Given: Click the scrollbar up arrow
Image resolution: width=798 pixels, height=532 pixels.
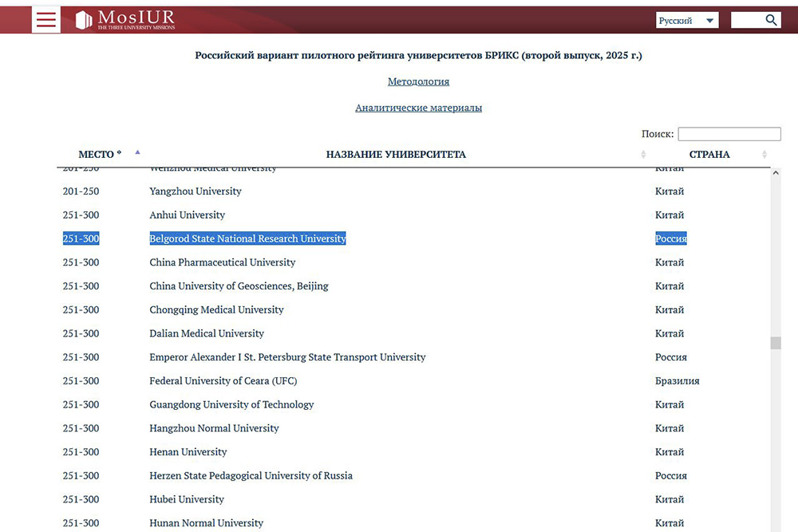Looking at the screenshot, I should tap(775, 173).
